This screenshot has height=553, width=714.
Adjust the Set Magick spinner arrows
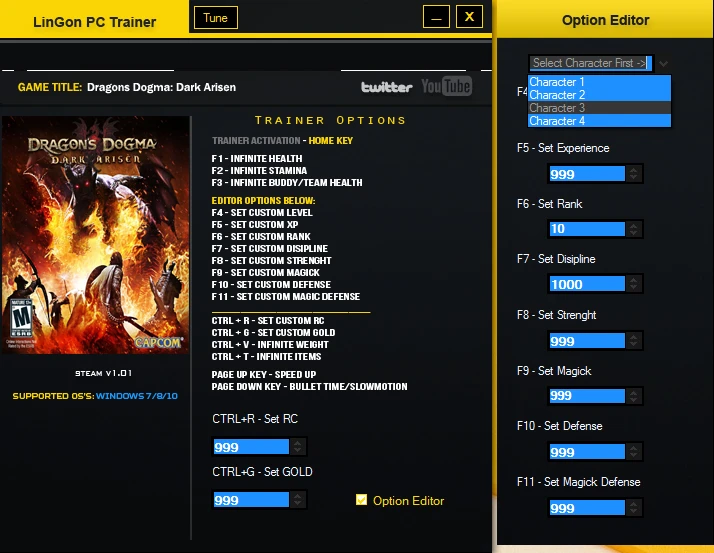click(633, 395)
